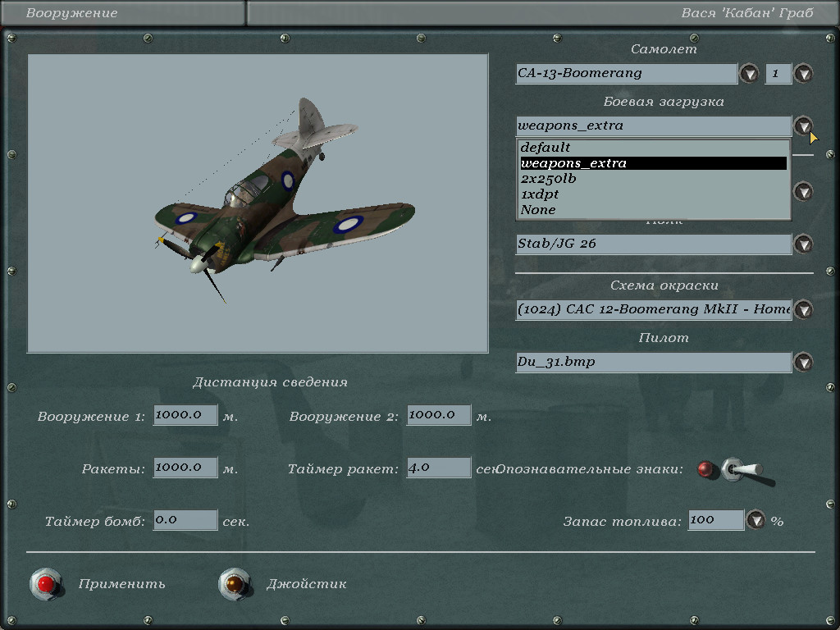This screenshot has height=630, width=840.
Task: Click the Опознавательные знаки label
Action: pyautogui.click(x=589, y=469)
